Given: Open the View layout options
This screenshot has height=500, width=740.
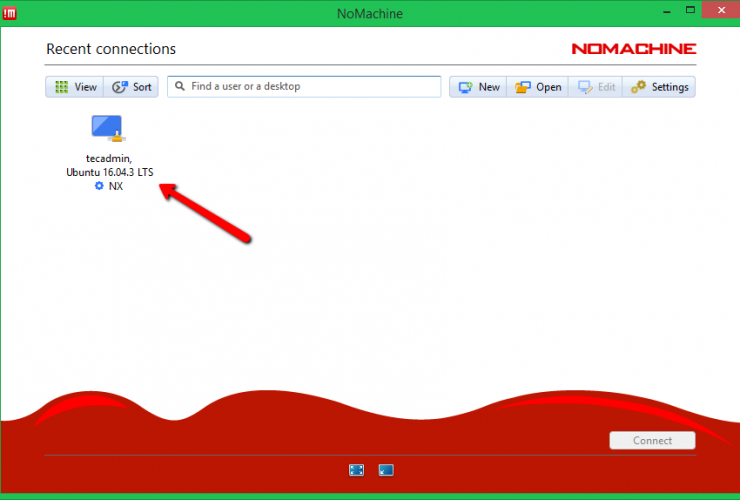Looking at the screenshot, I should [x=74, y=87].
